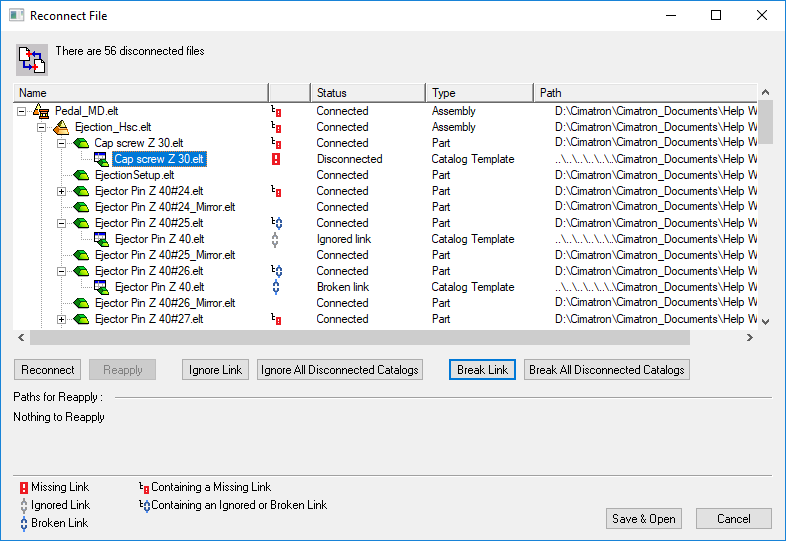786x541 pixels.
Task: Click missing-link indicator on Ejection_Hsc.elt row
Action: [x=276, y=127]
